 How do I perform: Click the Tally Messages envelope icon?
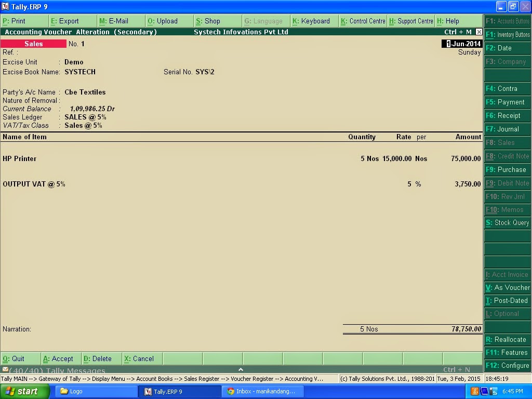(x=5, y=369)
